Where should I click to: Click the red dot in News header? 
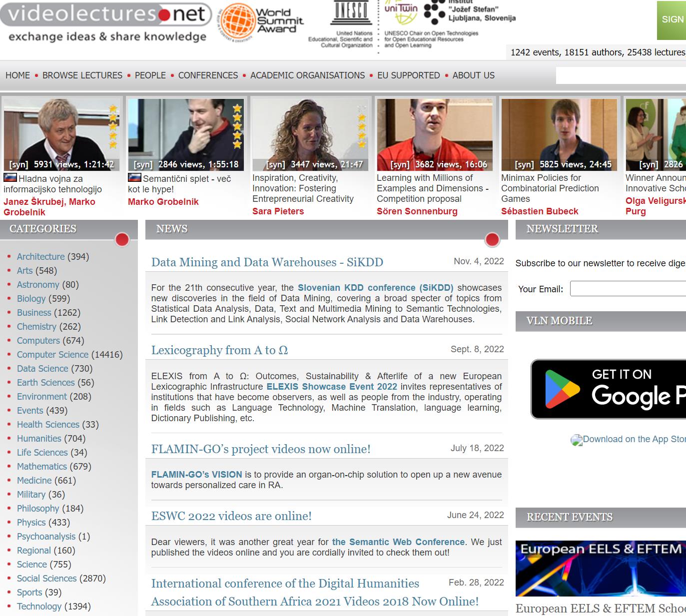[492, 240]
